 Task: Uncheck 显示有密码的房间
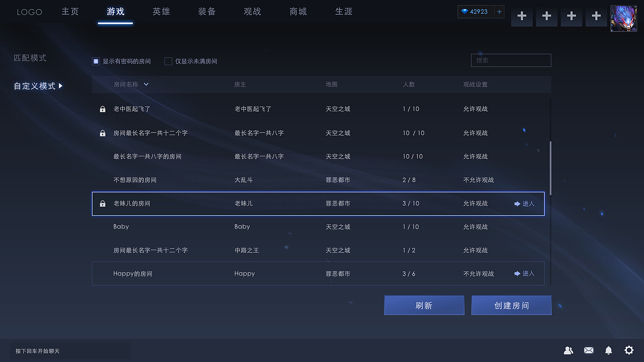[x=96, y=61]
